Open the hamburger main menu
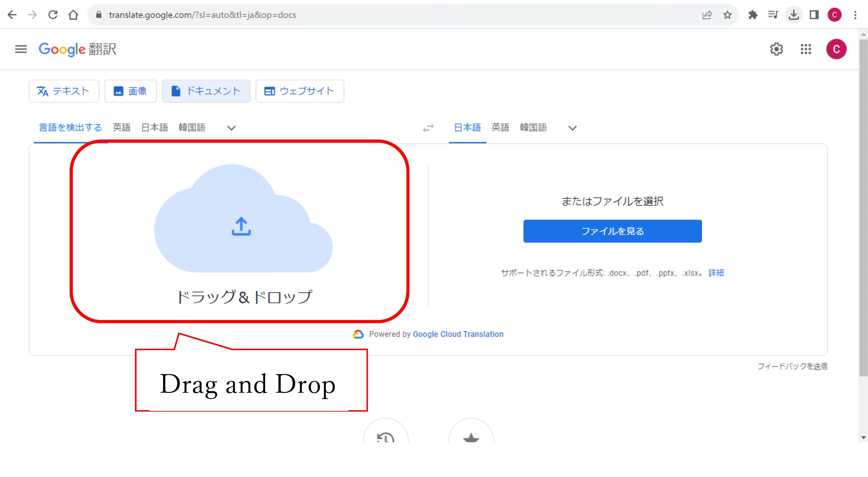 (21, 49)
